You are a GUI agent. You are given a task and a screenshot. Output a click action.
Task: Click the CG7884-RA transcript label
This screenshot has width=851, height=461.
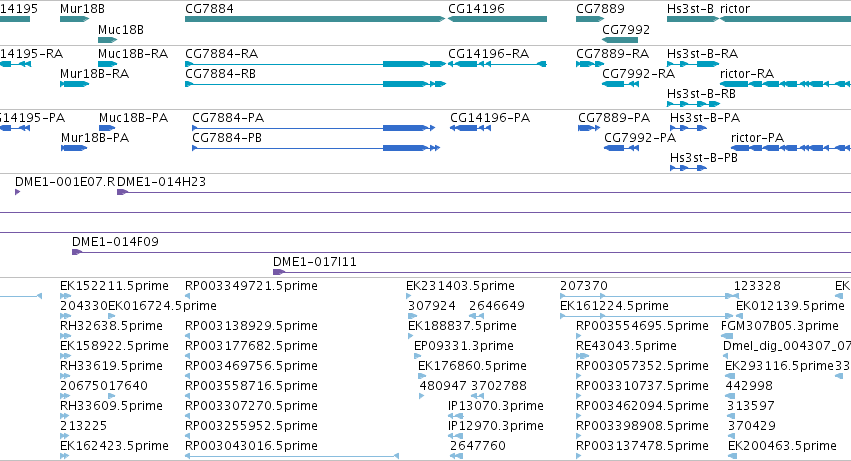pos(221,54)
